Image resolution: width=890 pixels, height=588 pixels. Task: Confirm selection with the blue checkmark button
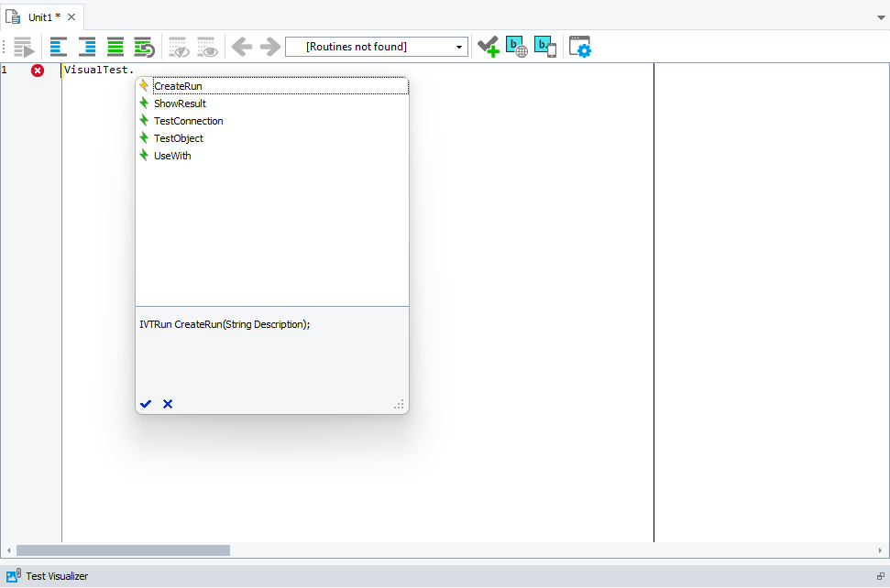(x=146, y=404)
